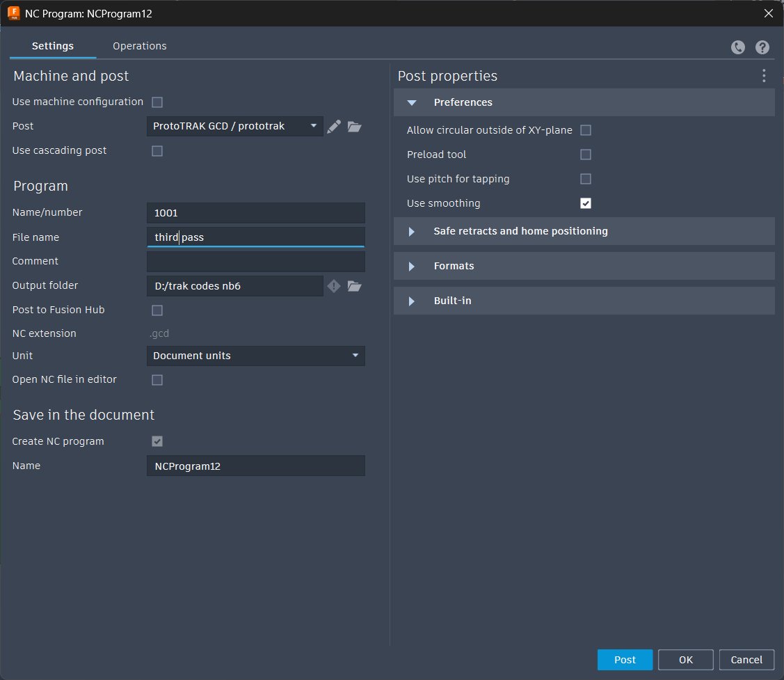This screenshot has height=680, width=784.
Task: Open the Post properties three-dot menu
Action: tap(764, 76)
